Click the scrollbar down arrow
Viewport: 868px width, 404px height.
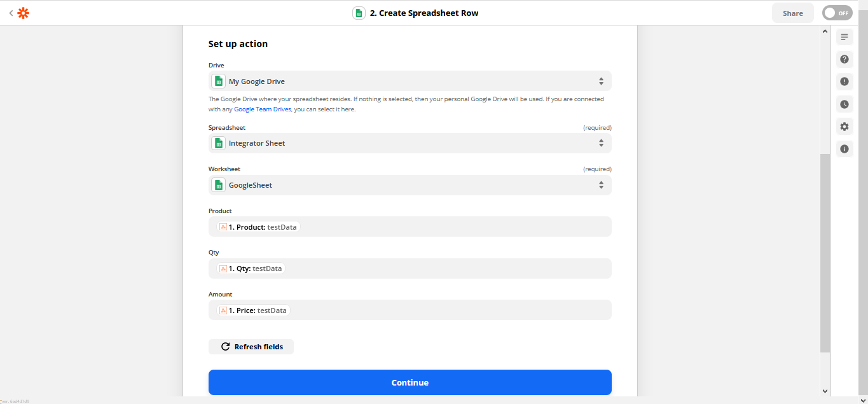coord(825,391)
